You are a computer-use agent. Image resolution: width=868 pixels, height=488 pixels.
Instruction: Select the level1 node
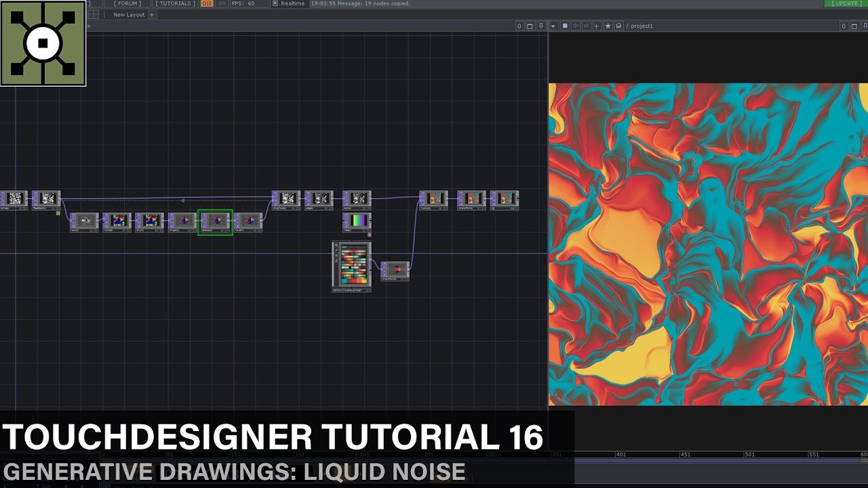[248, 222]
